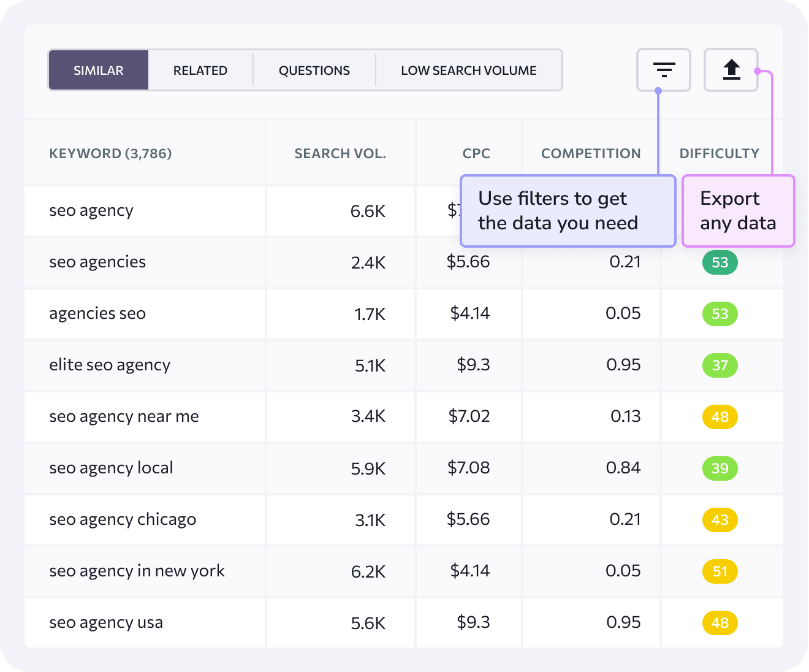This screenshot has width=809, height=672.
Task: Click the CPC column header
Action: coord(476,153)
